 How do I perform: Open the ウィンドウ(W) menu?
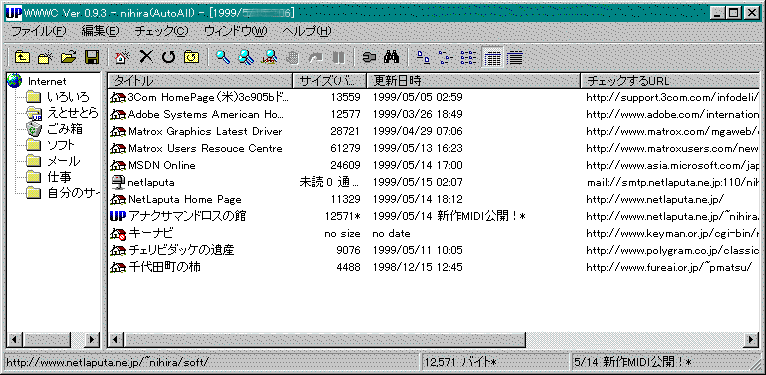coord(236,31)
